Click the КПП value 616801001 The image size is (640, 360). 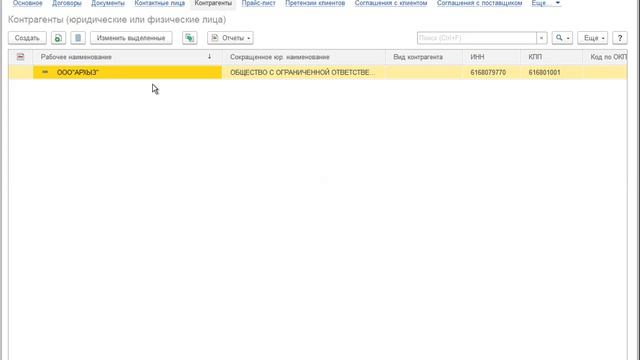click(544, 72)
